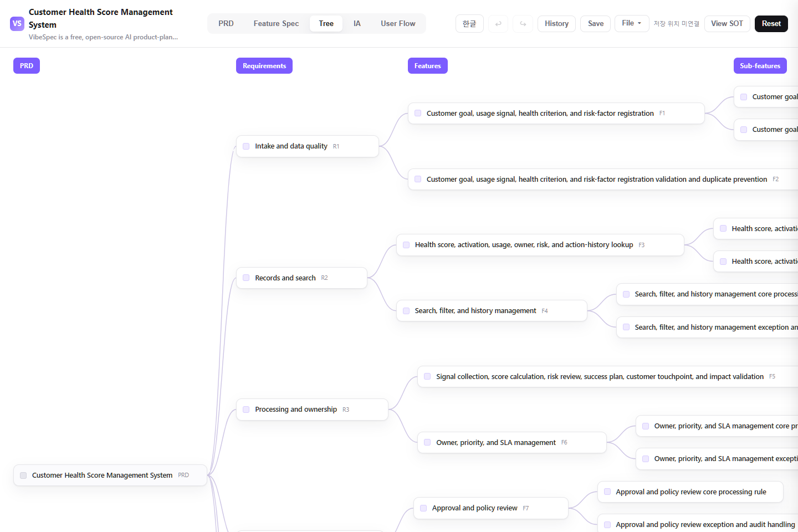Check the Approval and policy review core processing rule checkbox
Image resolution: width=798 pixels, height=532 pixels.
click(x=607, y=492)
